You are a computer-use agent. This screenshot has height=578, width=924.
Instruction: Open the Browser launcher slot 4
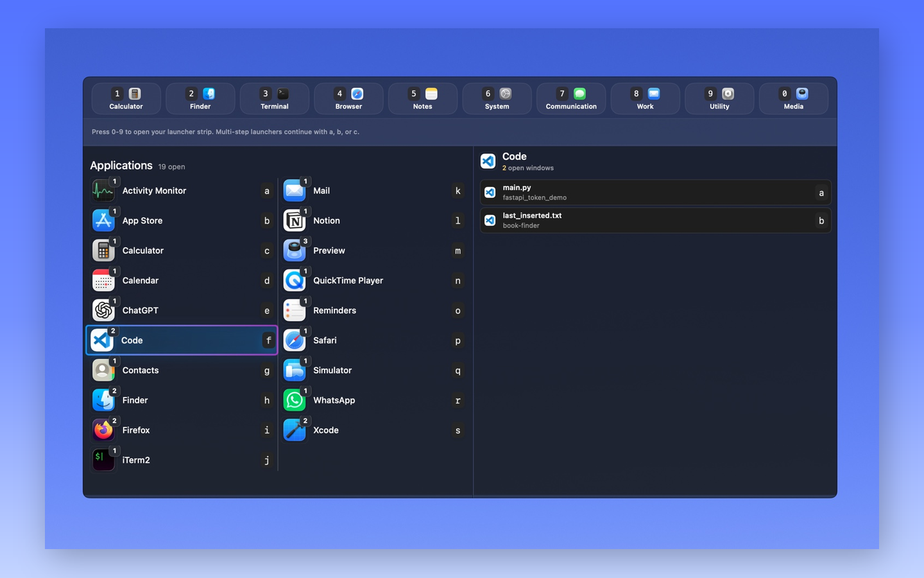tap(348, 99)
